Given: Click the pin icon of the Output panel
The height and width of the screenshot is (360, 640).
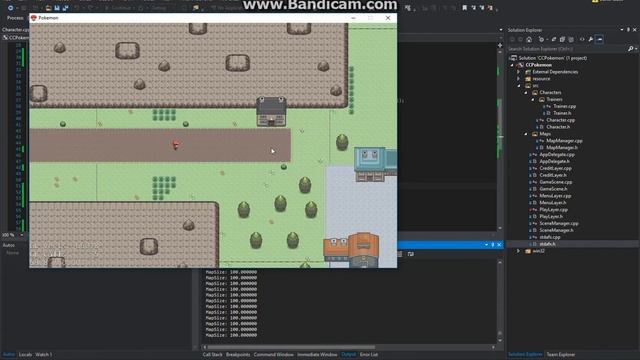Looking at the screenshot, I should coord(493,244).
